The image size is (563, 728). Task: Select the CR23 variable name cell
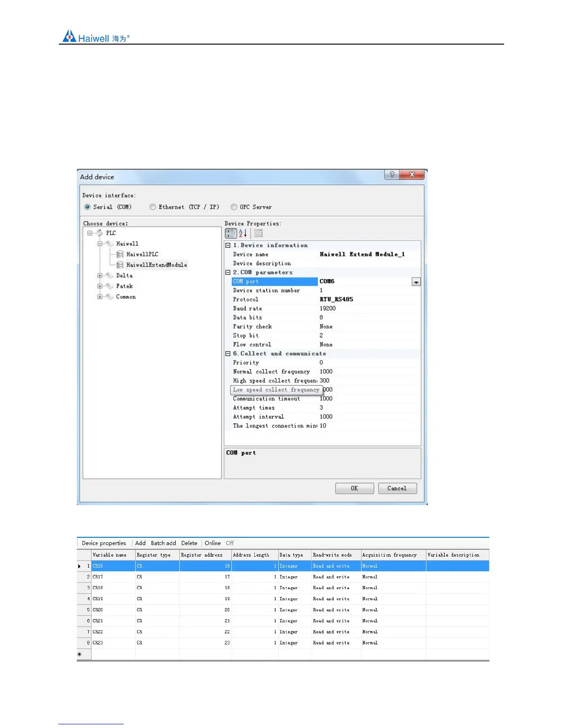click(x=113, y=643)
